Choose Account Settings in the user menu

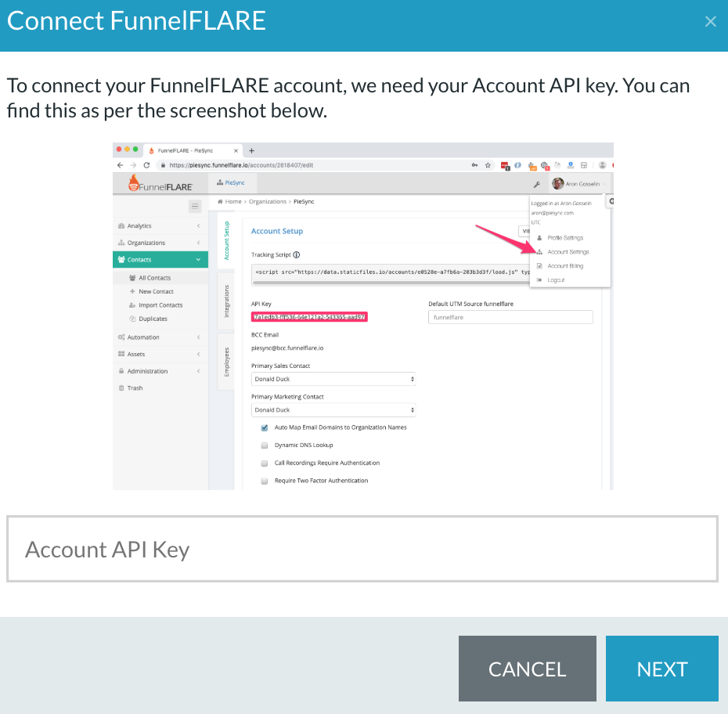coord(568,252)
